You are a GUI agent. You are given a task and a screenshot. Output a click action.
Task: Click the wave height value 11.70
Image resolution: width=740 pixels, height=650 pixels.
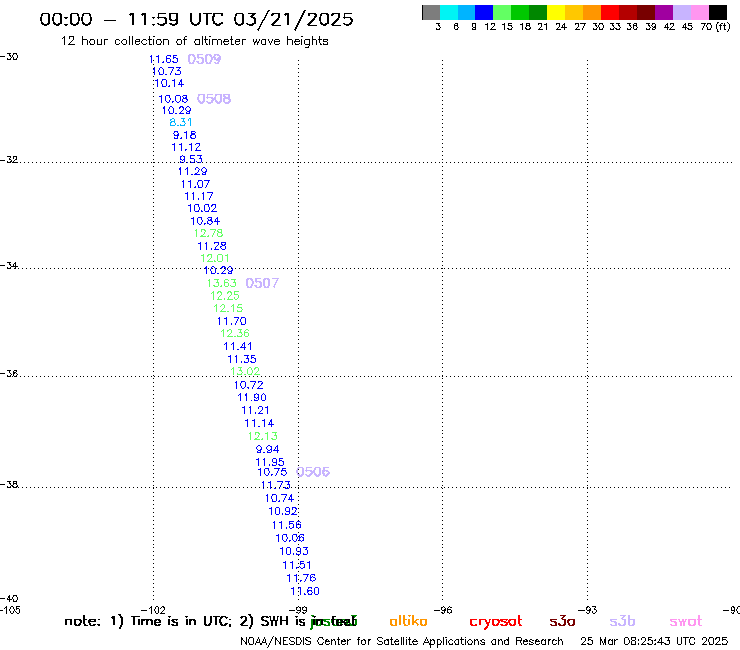pos(232,321)
